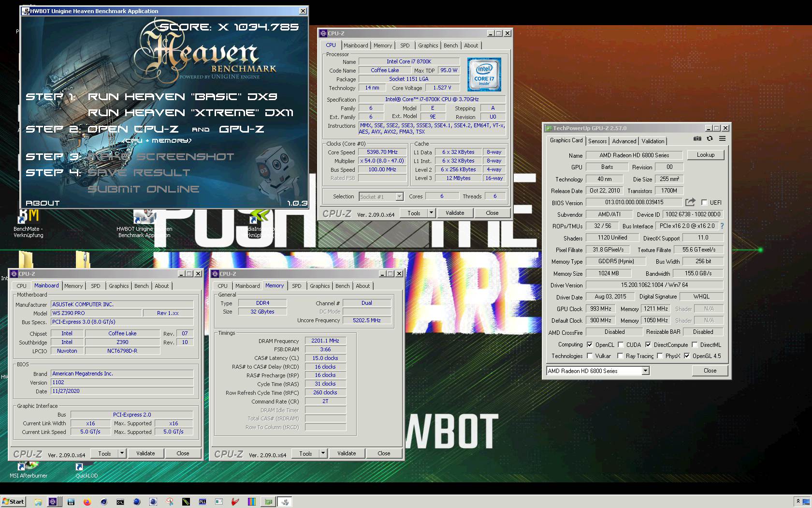Open the SPD tab in CPU-Z Memory window

click(x=297, y=286)
